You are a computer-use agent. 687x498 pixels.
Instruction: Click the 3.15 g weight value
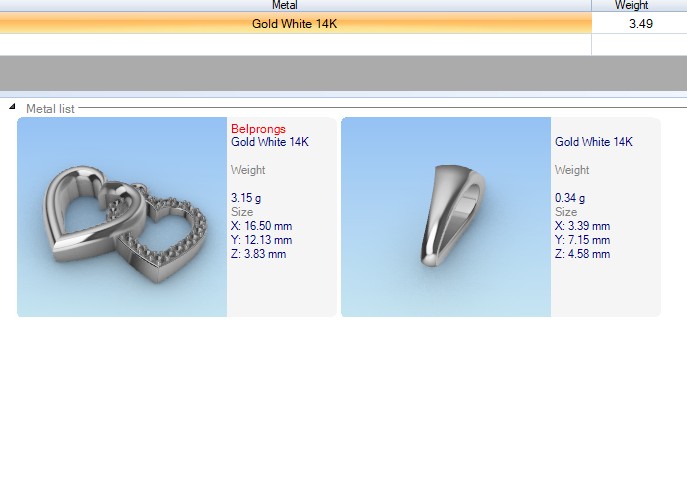tap(246, 198)
